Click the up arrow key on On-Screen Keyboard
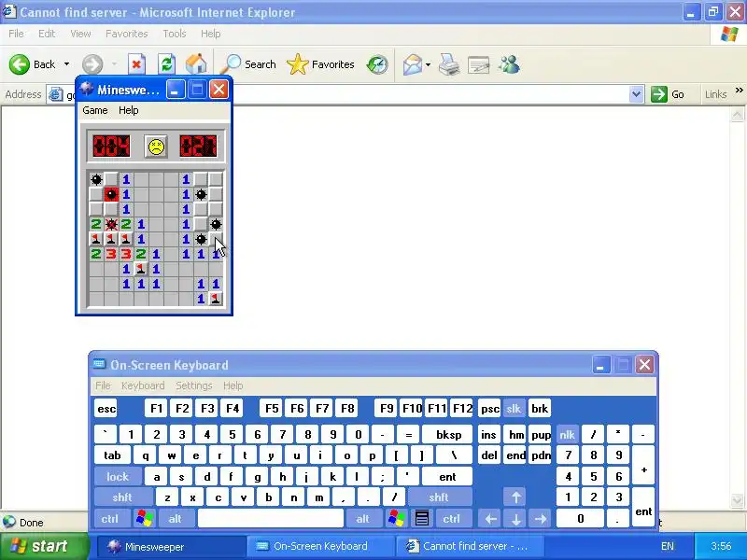 515,497
